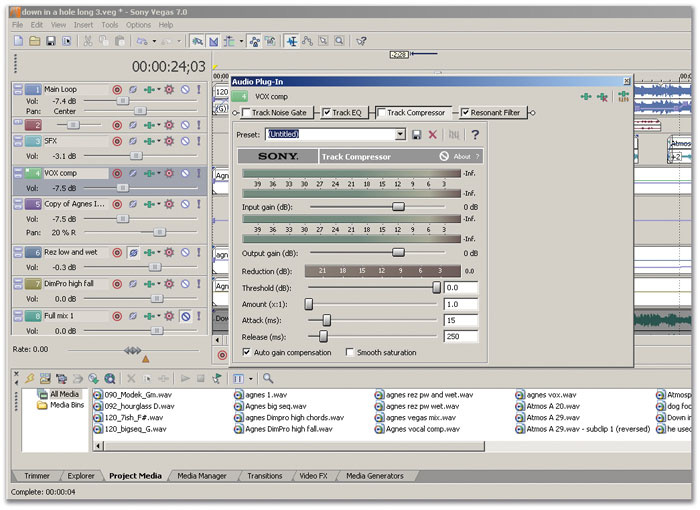The image size is (700, 510).
Task: Enable the Track Noise Gate checkbox
Action: click(246, 113)
